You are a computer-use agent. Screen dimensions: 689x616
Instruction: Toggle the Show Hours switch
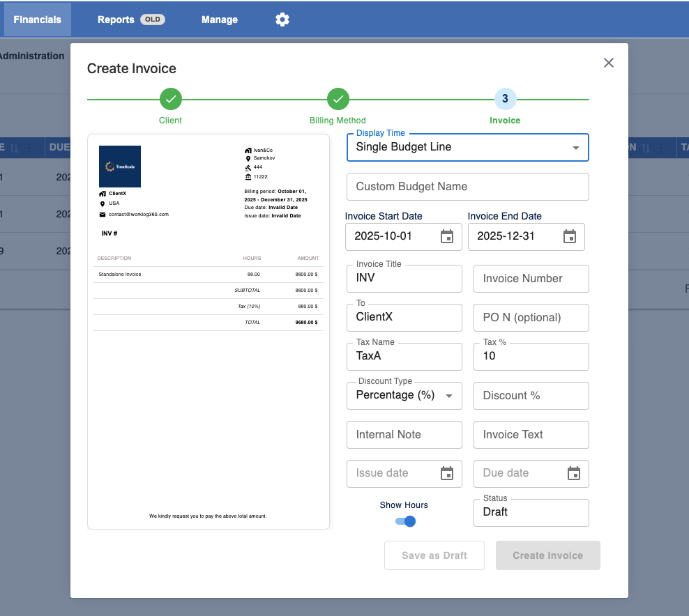pyautogui.click(x=405, y=521)
